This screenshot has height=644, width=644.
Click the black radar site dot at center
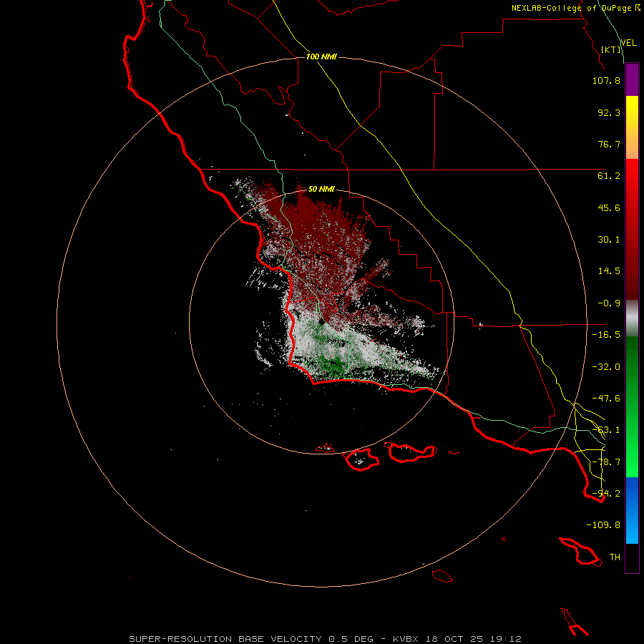coord(321,323)
